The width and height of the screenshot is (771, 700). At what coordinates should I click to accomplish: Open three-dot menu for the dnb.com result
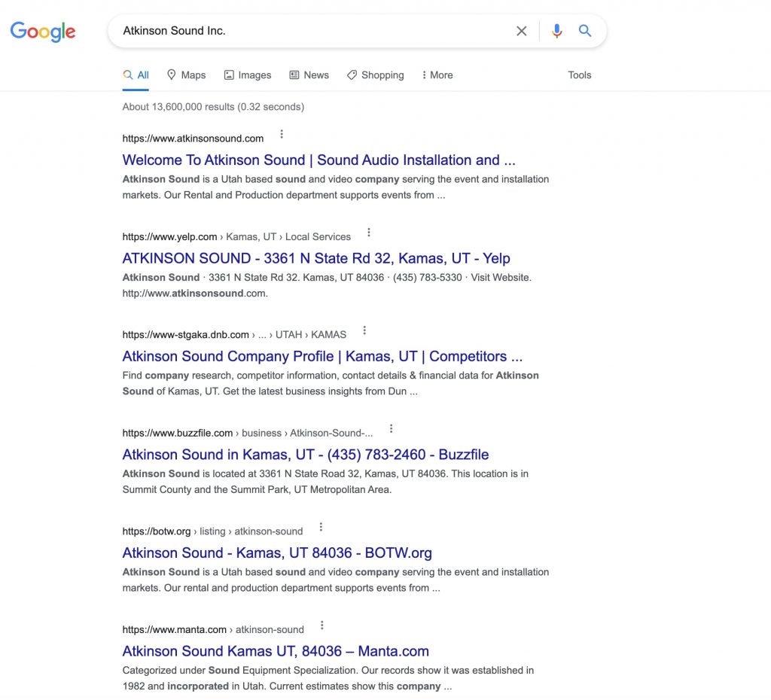click(364, 330)
